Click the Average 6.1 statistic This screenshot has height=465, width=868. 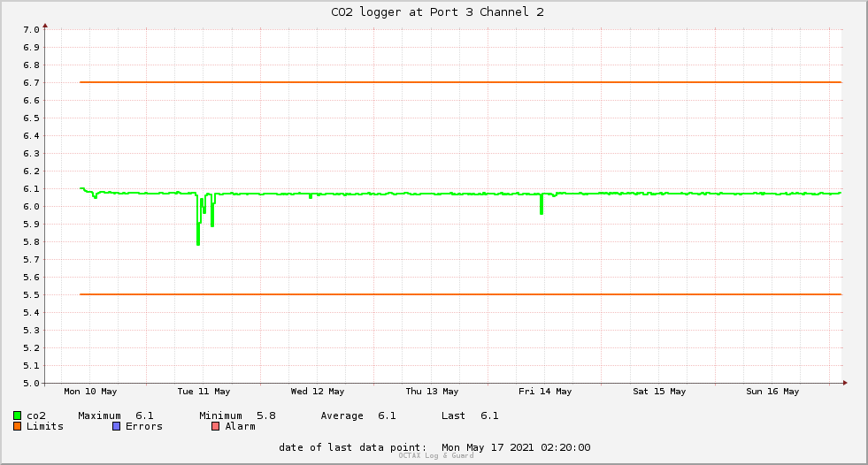tap(358, 415)
